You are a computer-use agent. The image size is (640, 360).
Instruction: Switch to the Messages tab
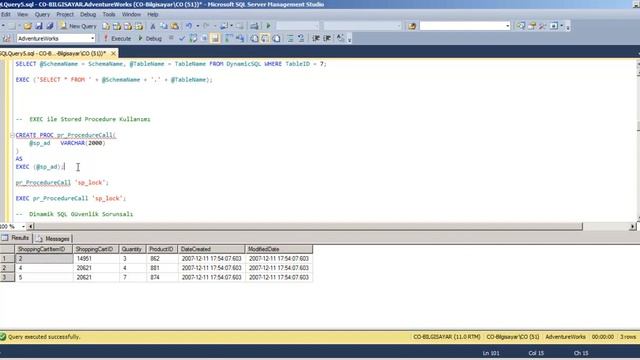[x=53, y=238]
